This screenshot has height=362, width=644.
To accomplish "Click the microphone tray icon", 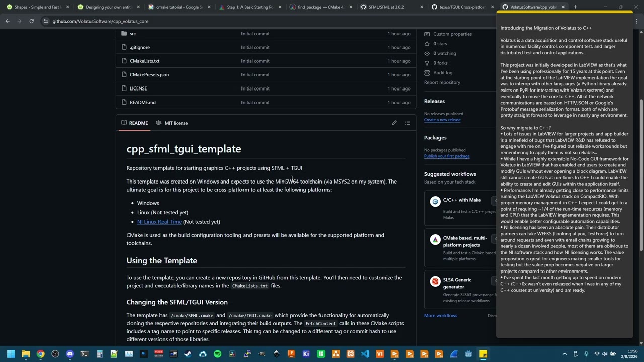I will point(587,354).
